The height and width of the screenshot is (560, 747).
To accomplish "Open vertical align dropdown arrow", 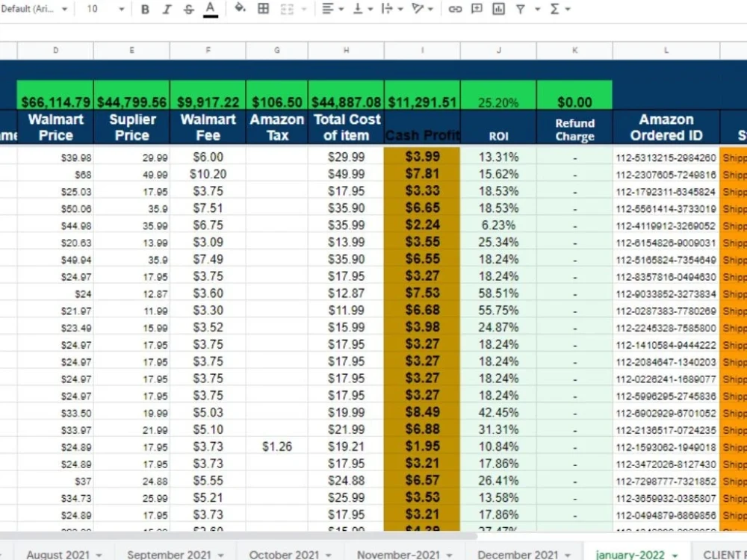I will point(371,9).
